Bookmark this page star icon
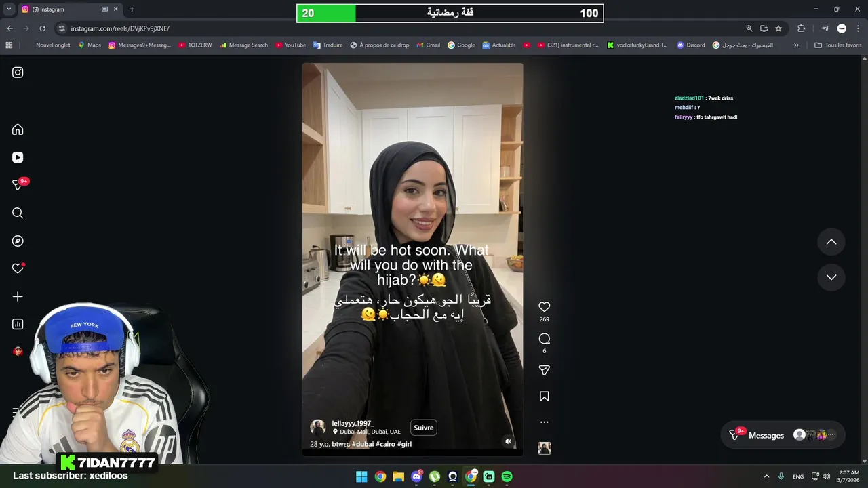 [x=778, y=28]
